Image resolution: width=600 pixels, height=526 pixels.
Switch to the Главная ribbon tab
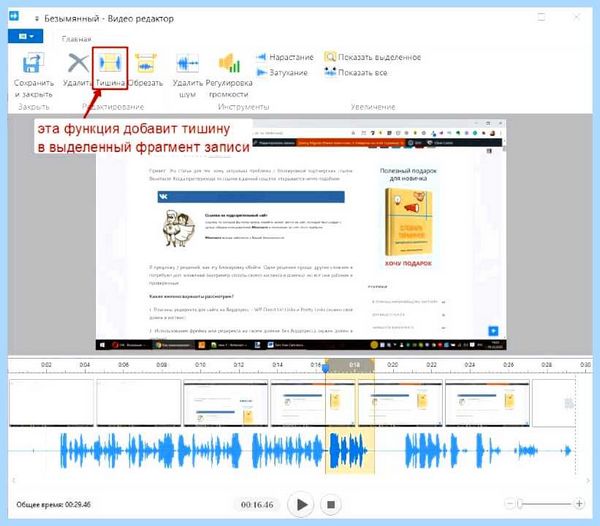tap(77, 39)
